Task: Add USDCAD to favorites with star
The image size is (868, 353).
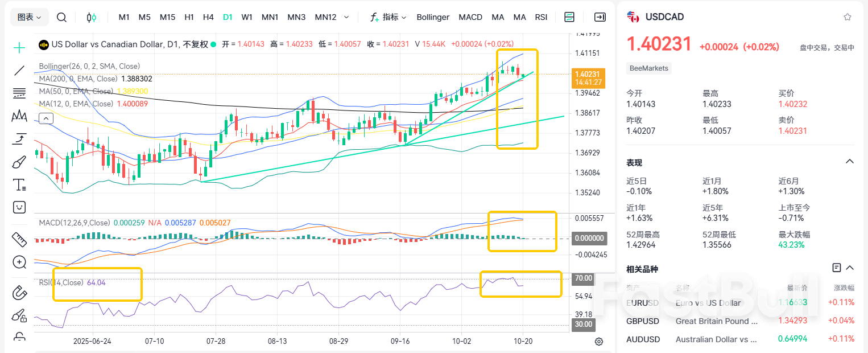Action: pyautogui.click(x=848, y=17)
